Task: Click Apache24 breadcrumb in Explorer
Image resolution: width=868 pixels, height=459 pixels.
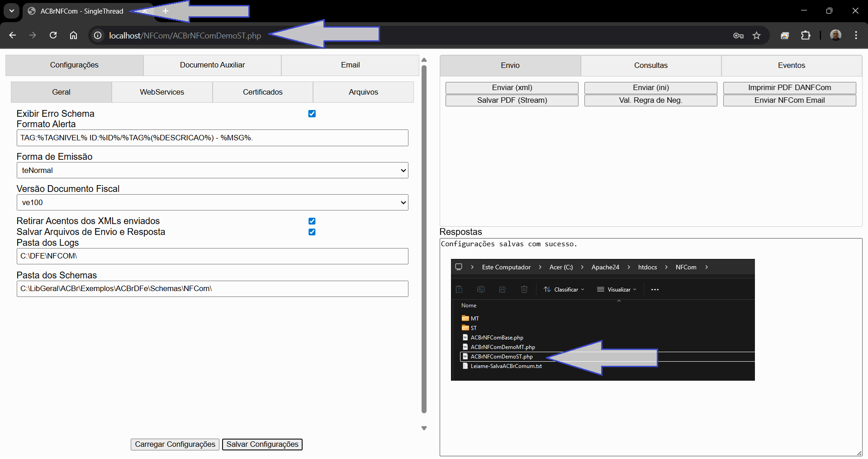Action: coord(605,267)
